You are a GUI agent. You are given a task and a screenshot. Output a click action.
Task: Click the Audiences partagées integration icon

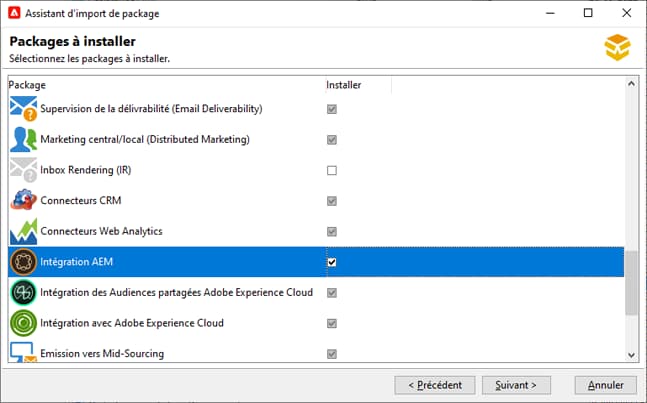pos(24,292)
